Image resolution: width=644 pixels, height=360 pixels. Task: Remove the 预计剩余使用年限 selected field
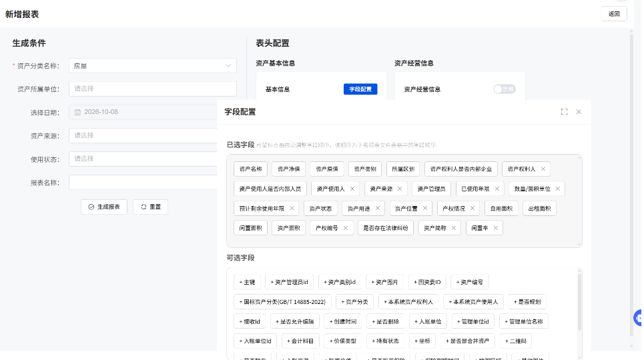292,209
